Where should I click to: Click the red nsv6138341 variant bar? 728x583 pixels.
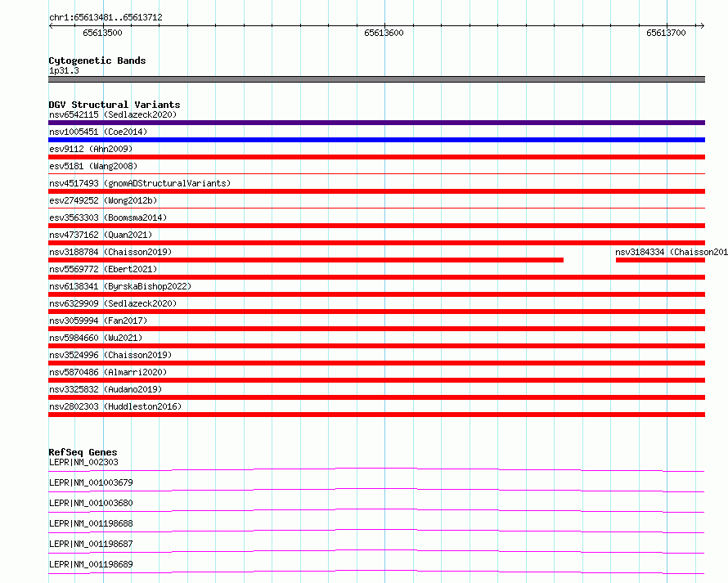376,294
